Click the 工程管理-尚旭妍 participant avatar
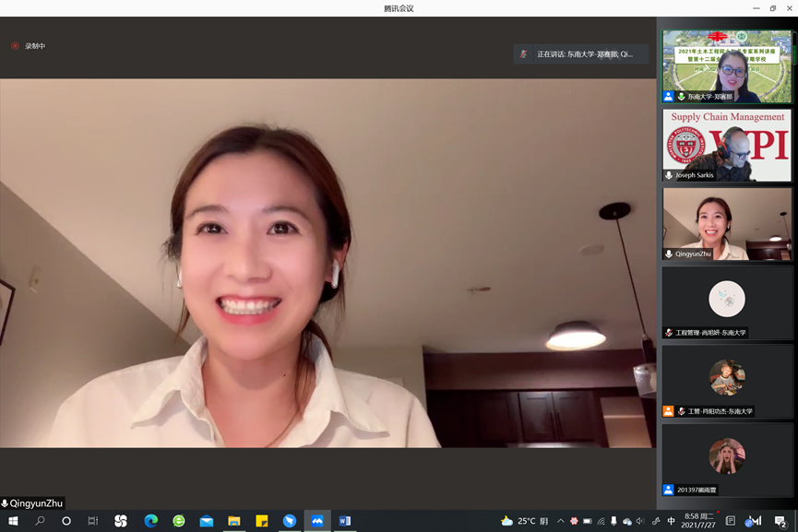The height and width of the screenshot is (532, 798). coord(727,299)
